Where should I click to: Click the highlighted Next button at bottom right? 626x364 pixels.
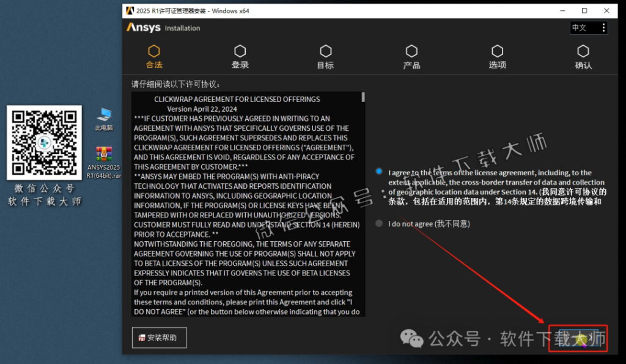(x=578, y=338)
